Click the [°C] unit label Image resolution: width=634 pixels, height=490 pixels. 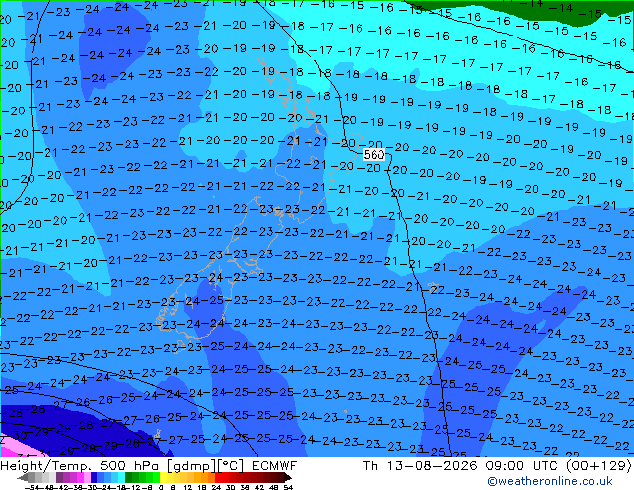point(231,466)
